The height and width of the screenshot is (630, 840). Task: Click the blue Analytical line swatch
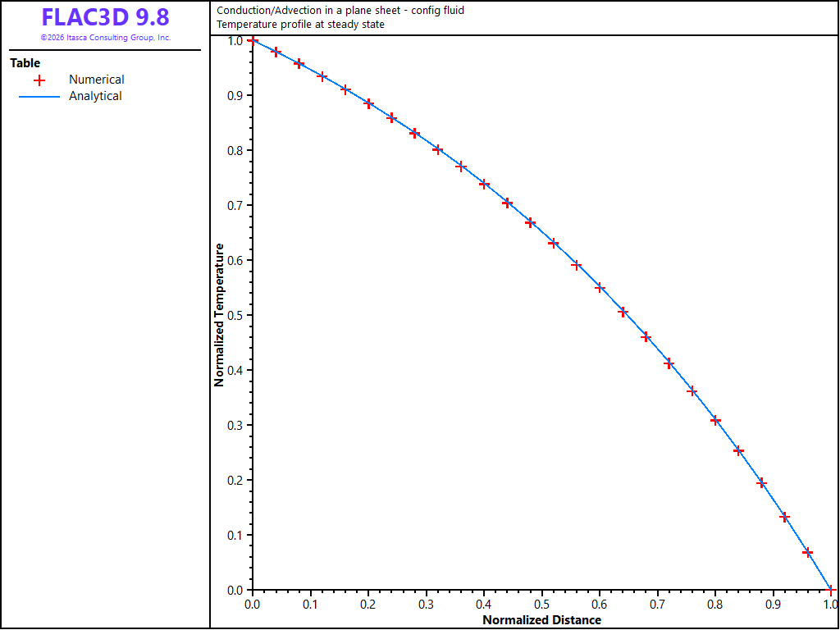[x=39, y=97]
